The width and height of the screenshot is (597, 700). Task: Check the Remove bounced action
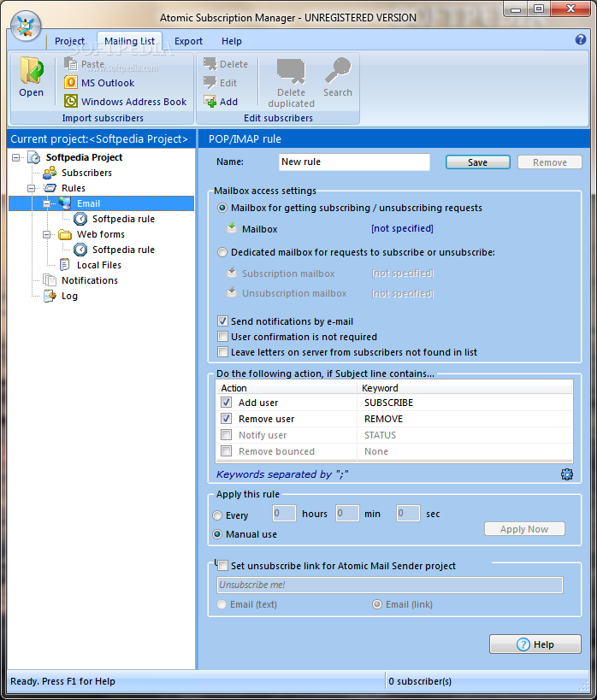(227, 451)
